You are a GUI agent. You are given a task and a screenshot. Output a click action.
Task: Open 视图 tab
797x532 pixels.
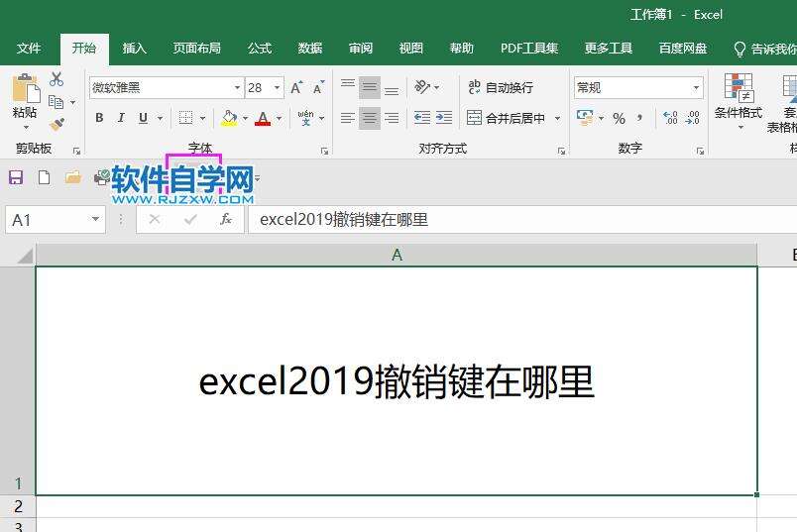pos(410,49)
